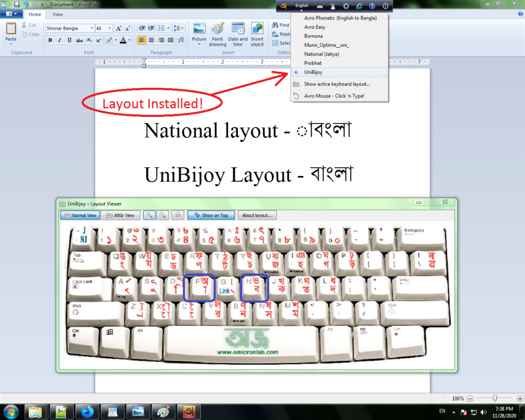Toggle Strikethrough formatting
Viewport: 525px width, 420px height.
click(79, 40)
